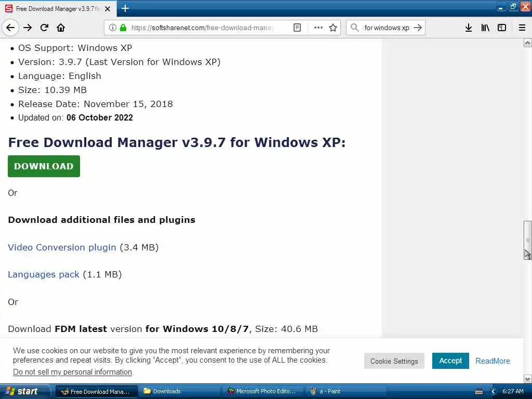This screenshot has height=399, width=532.
Task: Click the green secure padlock icon
Action: (123, 28)
